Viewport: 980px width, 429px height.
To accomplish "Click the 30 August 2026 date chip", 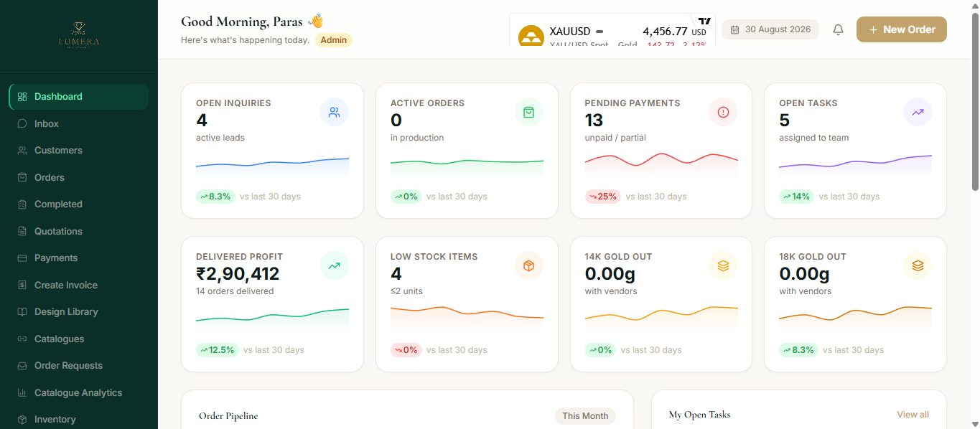I will pyautogui.click(x=770, y=29).
